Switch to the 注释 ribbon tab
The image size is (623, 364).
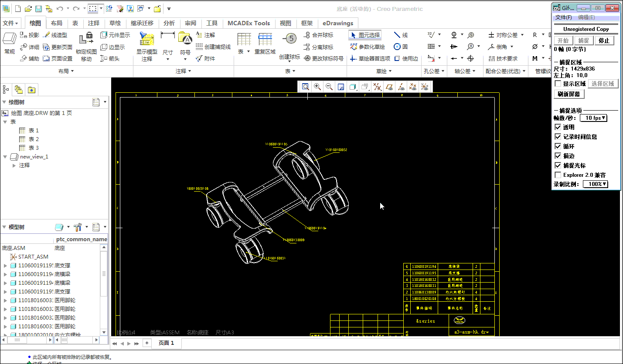pos(94,23)
